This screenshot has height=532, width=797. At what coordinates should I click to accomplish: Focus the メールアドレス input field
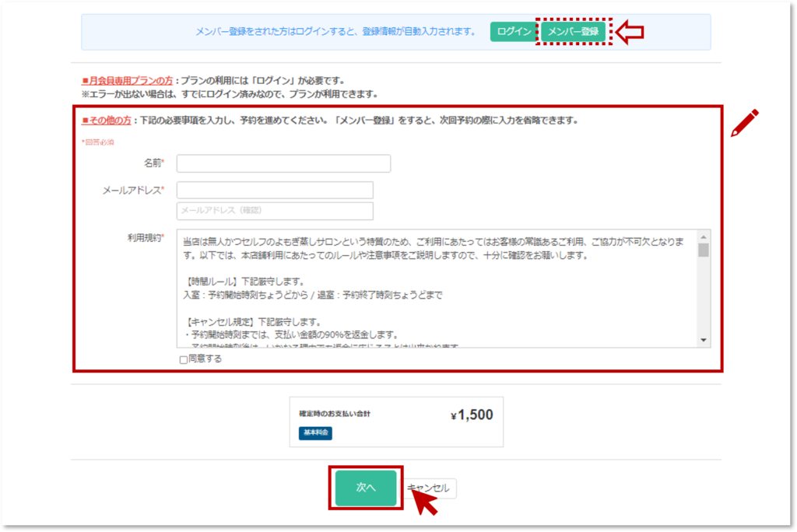coord(275,190)
